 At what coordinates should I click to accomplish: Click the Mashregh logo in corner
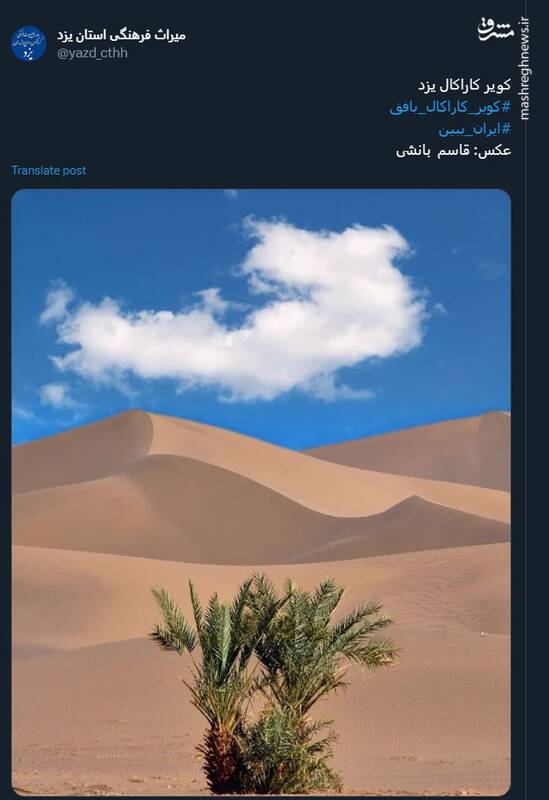(x=495, y=30)
